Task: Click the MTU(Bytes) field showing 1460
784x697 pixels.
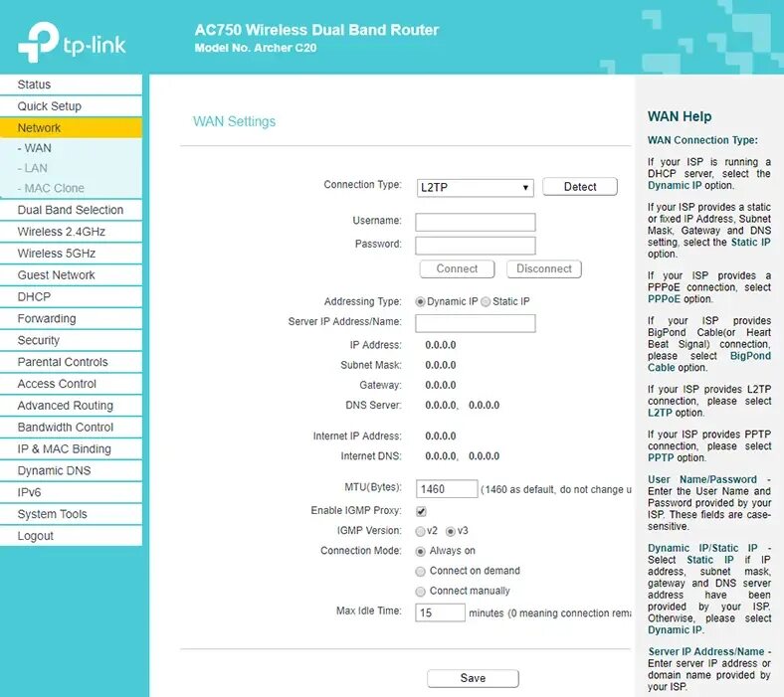Action: [447, 489]
